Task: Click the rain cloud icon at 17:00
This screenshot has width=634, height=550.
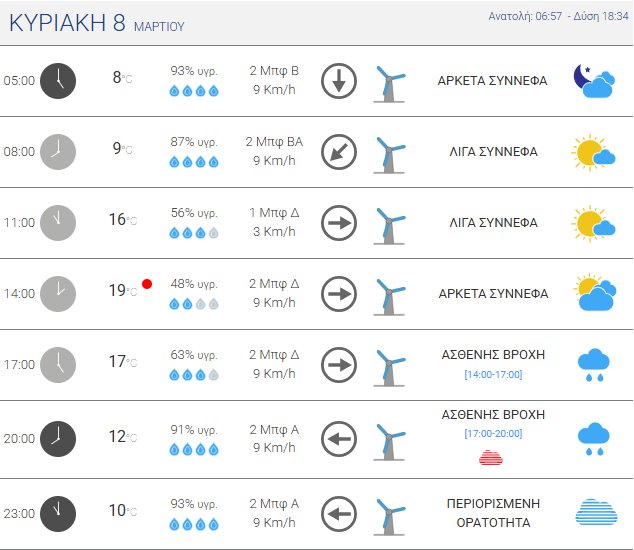Action: tap(594, 365)
